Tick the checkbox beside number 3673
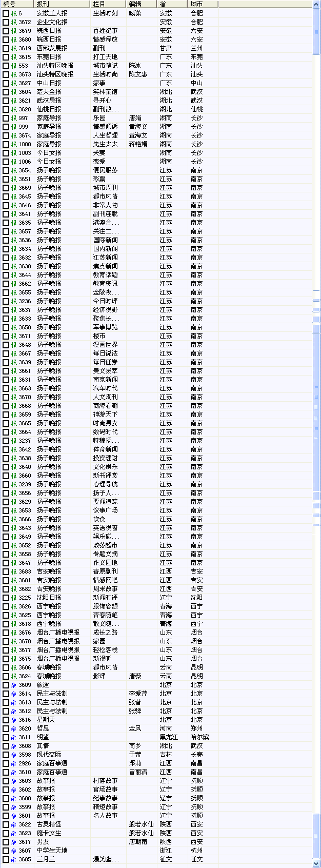 tap(6, 74)
